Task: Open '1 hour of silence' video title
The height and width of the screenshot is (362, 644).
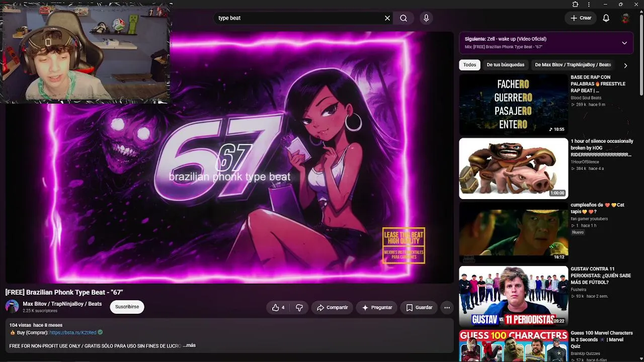Action: 602,148
